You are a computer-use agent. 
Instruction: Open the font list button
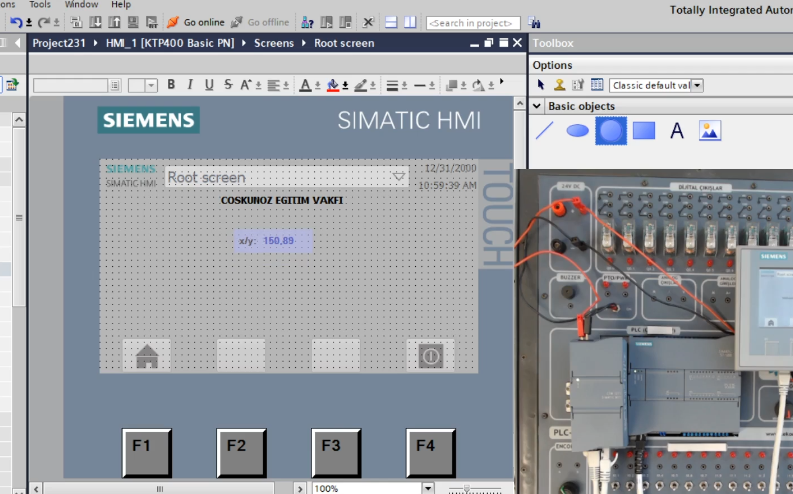[x=115, y=85]
